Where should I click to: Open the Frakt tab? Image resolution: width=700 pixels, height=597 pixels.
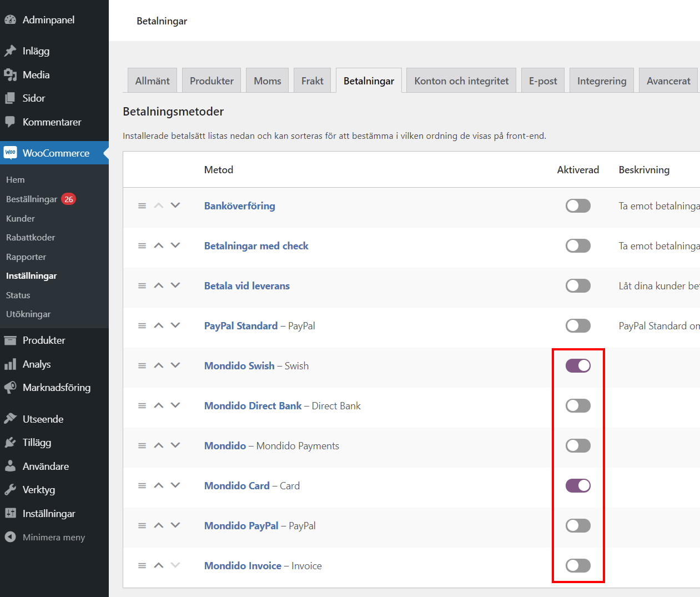pyautogui.click(x=313, y=81)
